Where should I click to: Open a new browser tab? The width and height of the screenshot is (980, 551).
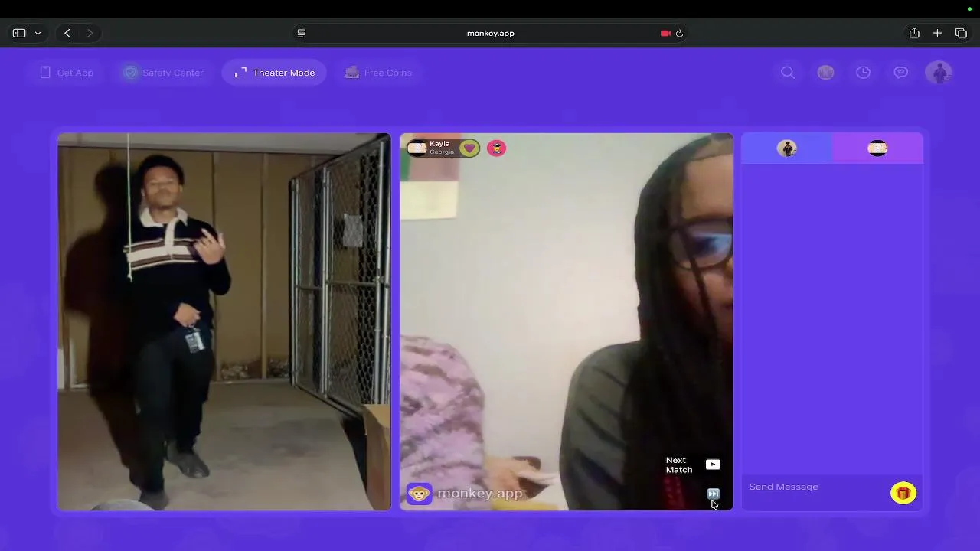[x=937, y=33]
